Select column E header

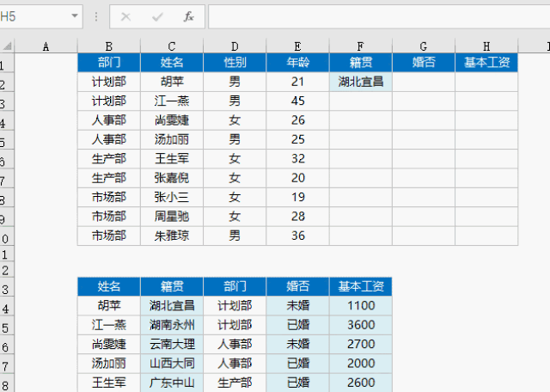(x=297, y=46)
